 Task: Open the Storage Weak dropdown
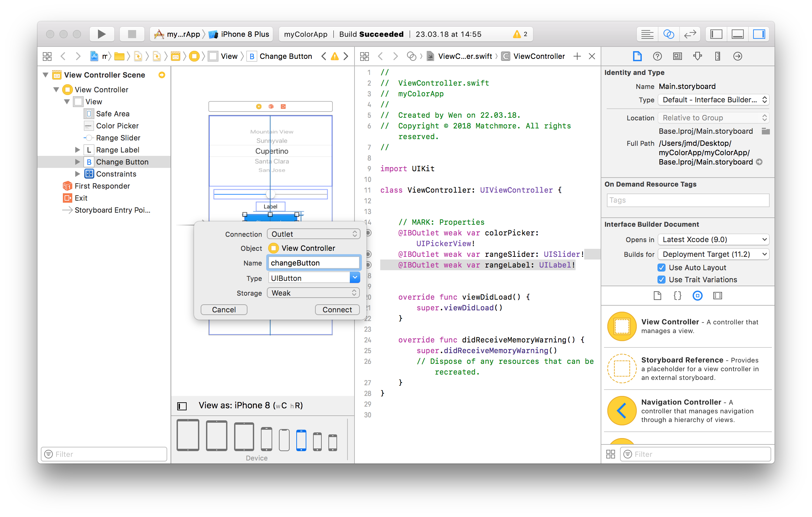click(313, 293)
